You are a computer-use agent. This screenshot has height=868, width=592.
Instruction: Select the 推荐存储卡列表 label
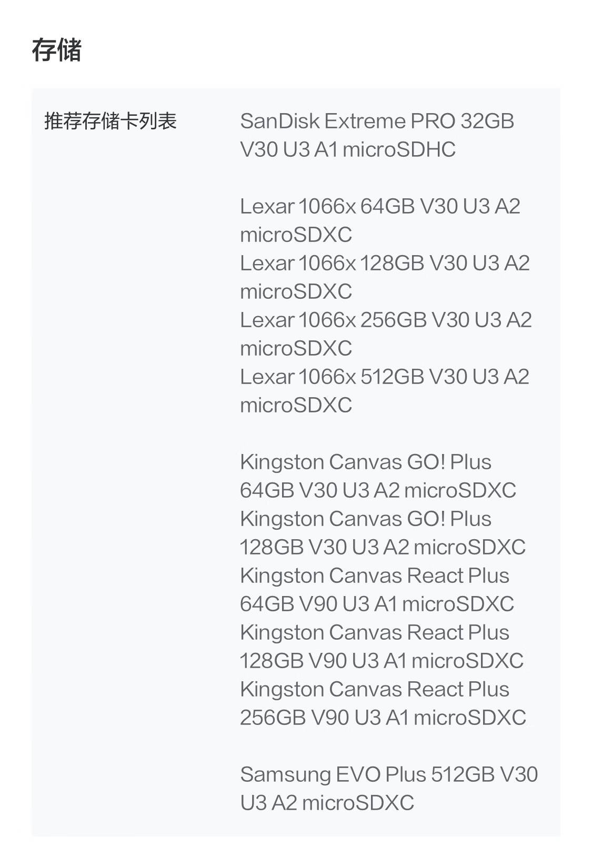point(111,121)
